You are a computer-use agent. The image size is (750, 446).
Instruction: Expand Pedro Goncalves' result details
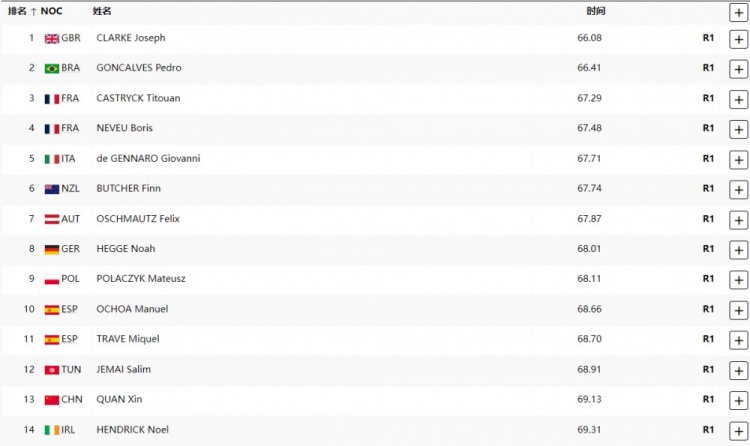pyautogui.click(x=738, y=69)
